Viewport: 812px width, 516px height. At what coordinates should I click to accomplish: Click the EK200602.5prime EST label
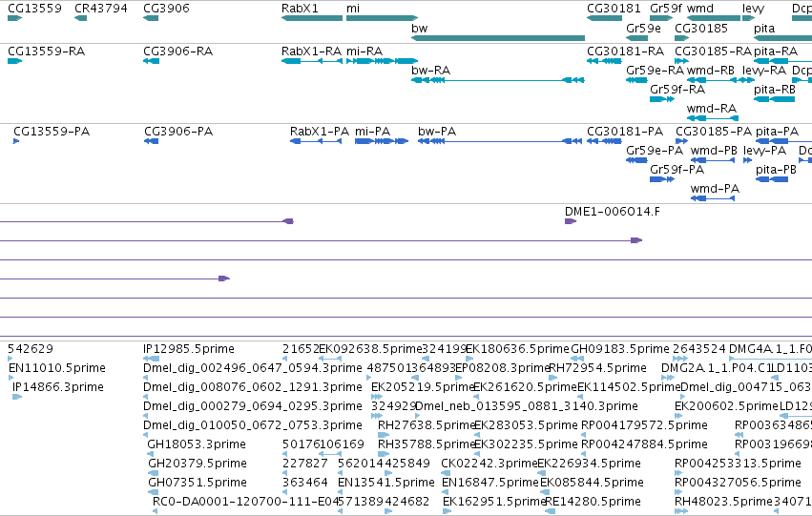click(x=726, y=406)
